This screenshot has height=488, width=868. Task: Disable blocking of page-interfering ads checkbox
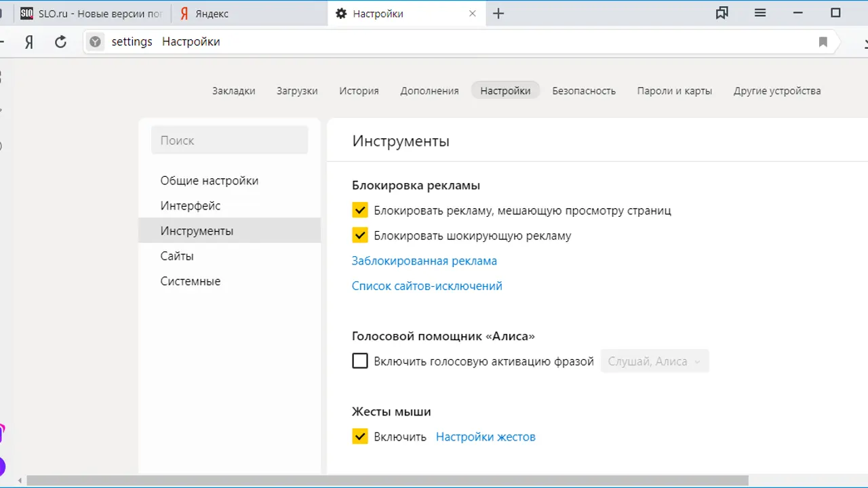pos(360,211)
